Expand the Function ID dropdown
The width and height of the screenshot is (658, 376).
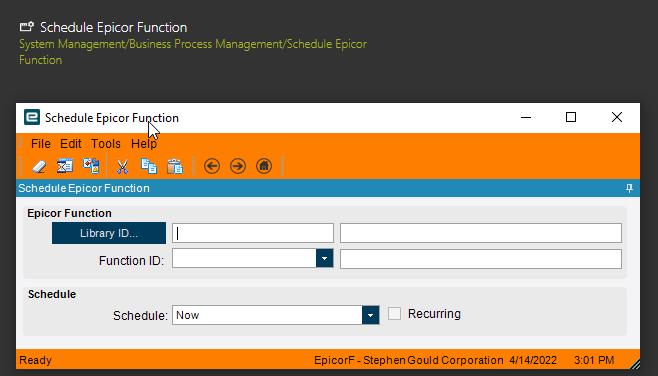[324, 258]
